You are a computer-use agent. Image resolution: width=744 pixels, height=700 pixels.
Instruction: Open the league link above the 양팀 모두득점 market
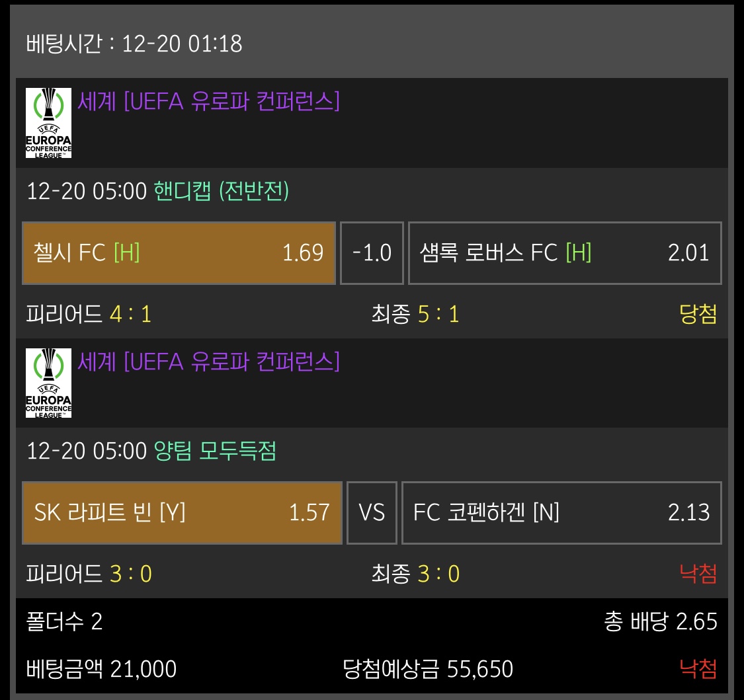pyautogui.click(x=208, y=361)
